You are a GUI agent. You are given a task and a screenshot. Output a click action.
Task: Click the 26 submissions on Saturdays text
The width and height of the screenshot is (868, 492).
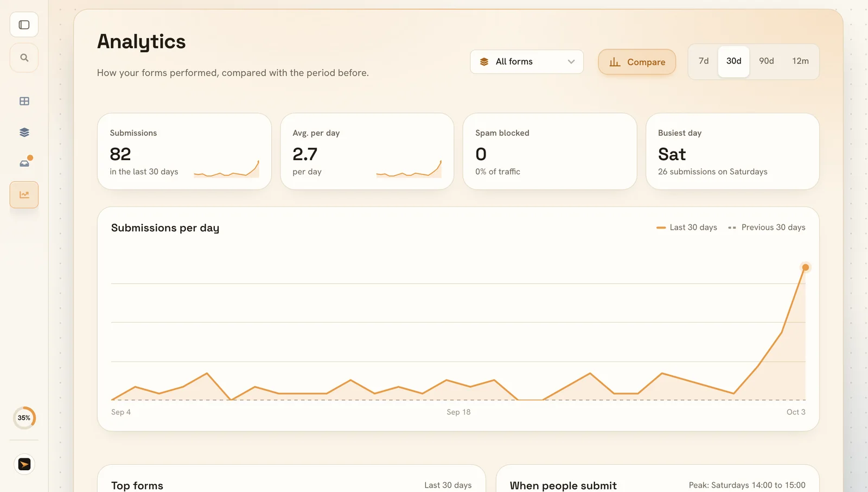click(713, 172)
